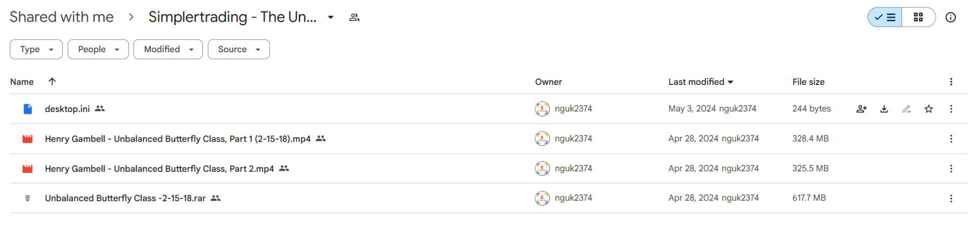Expand the People filter dropdown
Screen dimensions: 980x228
(98, 49)
